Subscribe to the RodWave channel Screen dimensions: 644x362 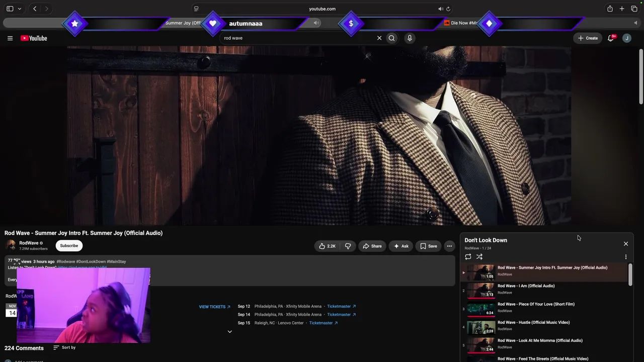tap(69, 246)
